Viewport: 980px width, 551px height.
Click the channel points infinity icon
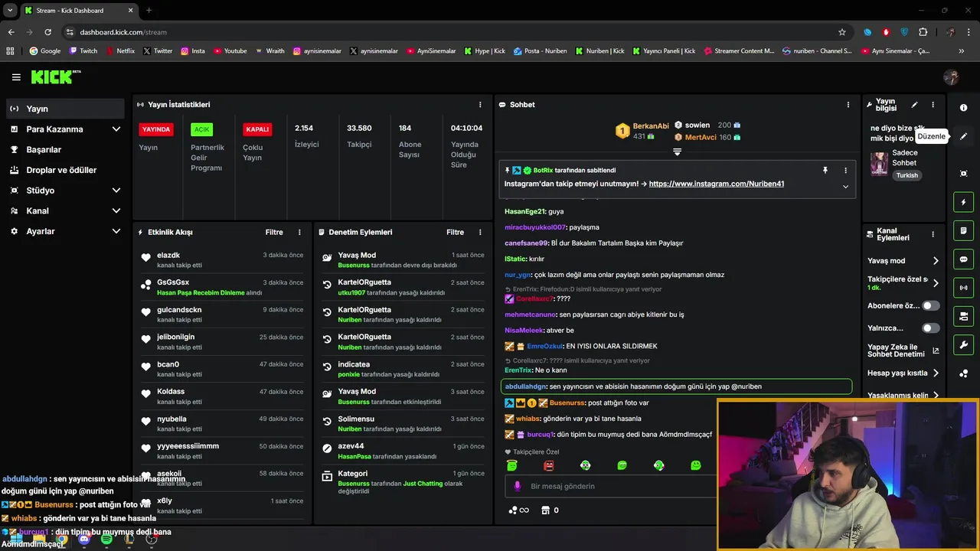518,510
